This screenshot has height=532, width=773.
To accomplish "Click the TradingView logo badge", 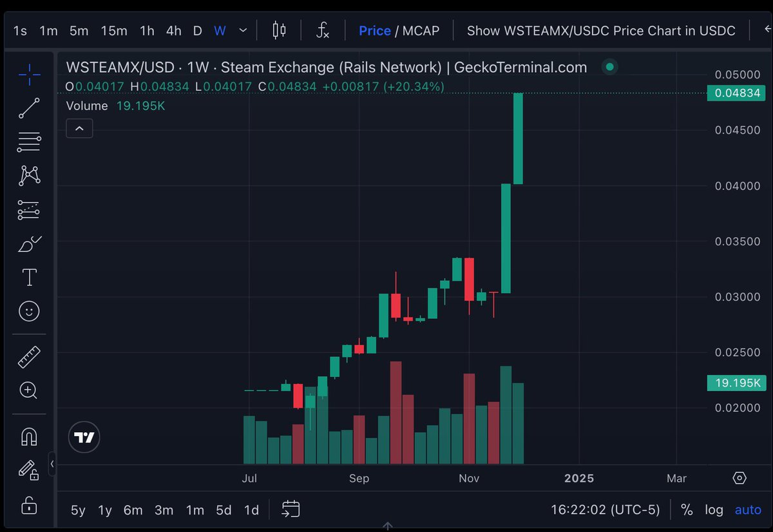I will tap(84, 438).
